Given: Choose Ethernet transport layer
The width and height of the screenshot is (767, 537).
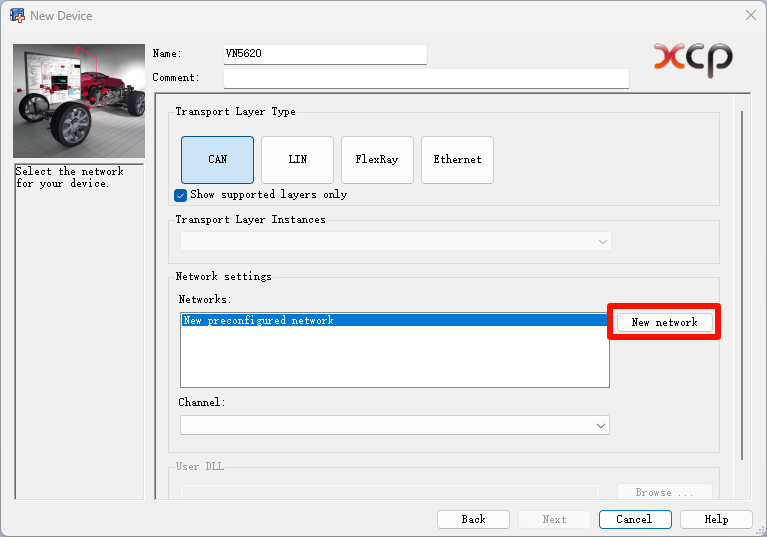Looking at the screenshot, I should (x=457, y=160).
